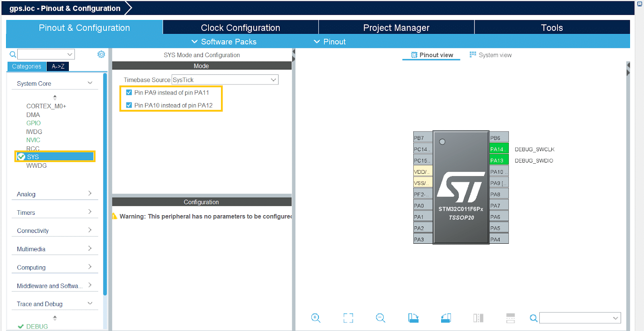644x331 pixels.
Task: Select GPIO in the System Core list
Action: 33,123
